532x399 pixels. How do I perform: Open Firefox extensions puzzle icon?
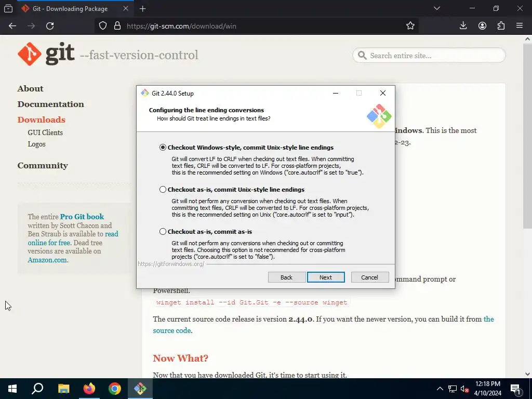point(501,26)
